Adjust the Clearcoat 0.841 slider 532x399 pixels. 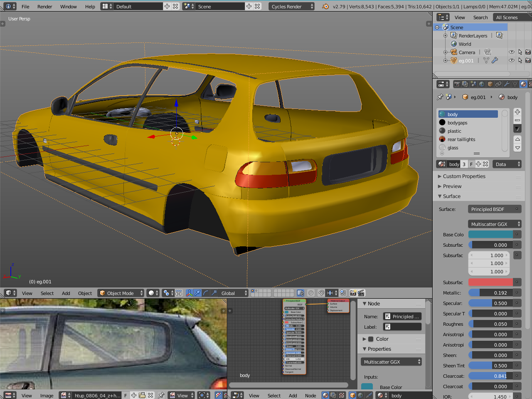(x=490, y=376)
